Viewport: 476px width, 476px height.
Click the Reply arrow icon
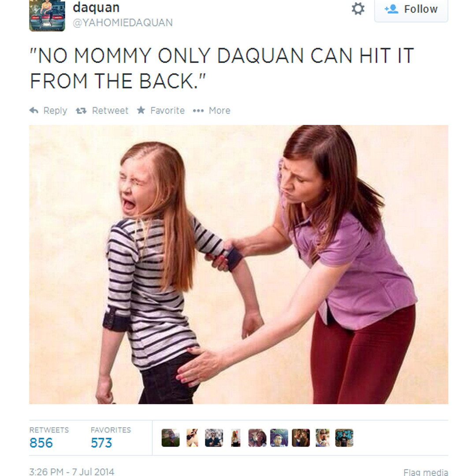click(33, 110)
